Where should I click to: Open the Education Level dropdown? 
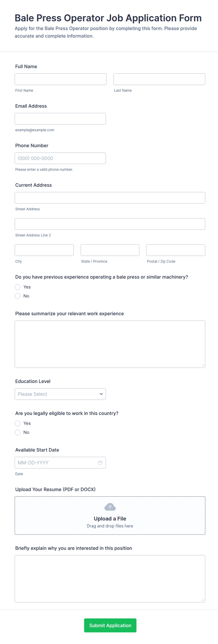[x=60, y=394]
